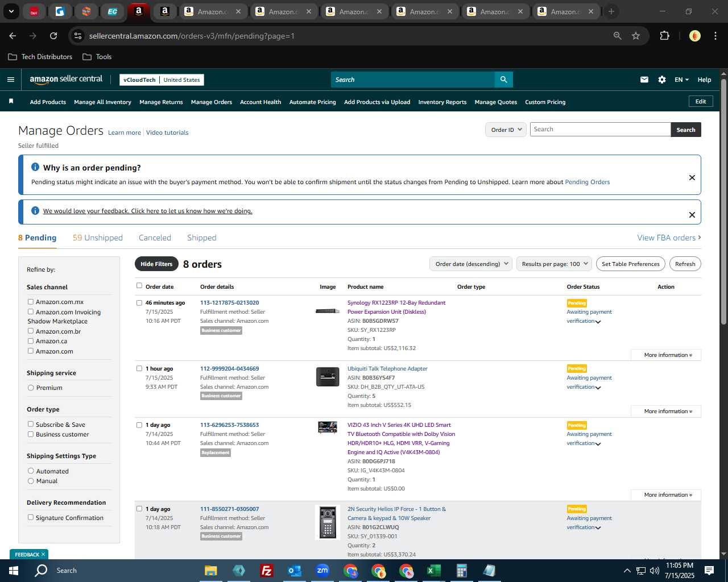Open the settings gear icon
The height and width of the screenshot is (582, 728).
pyautogui.click(x=661, y=80)
